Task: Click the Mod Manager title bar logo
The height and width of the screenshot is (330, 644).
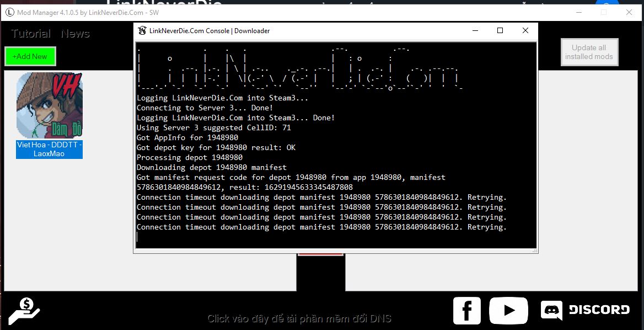Action: tap(9, 12)
